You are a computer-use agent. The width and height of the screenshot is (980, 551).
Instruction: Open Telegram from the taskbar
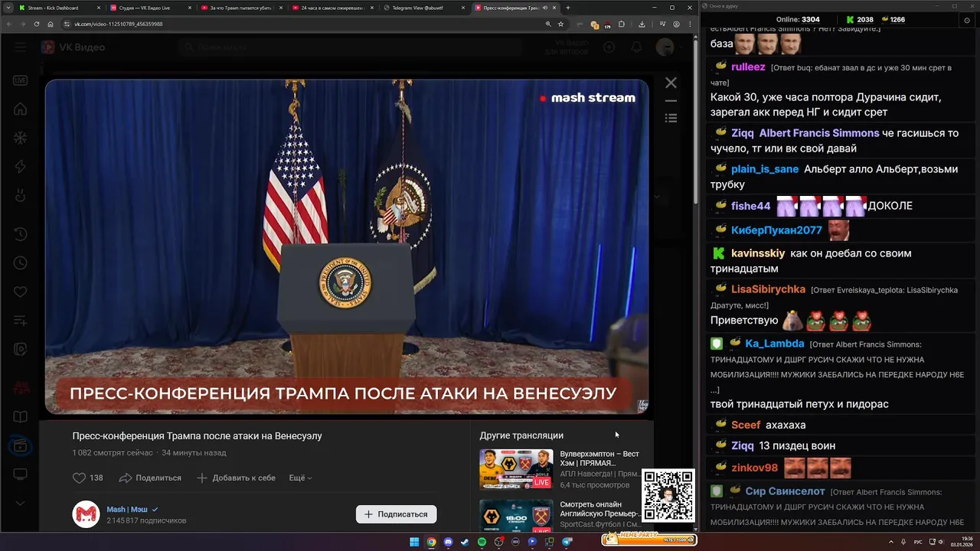[x=567, y=542]
